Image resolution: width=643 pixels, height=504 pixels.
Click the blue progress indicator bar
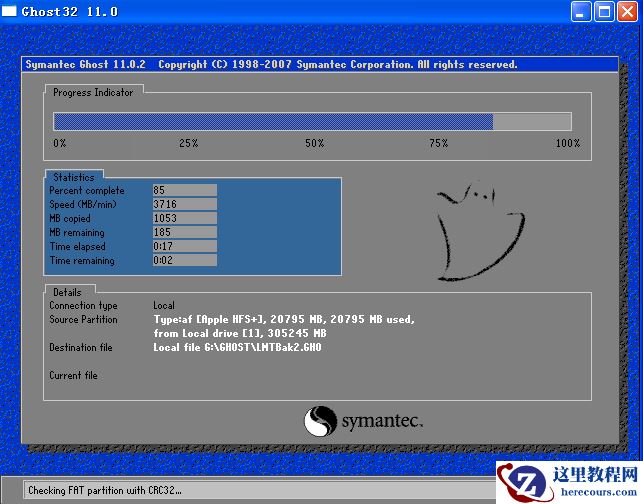(x=272, y=121)
